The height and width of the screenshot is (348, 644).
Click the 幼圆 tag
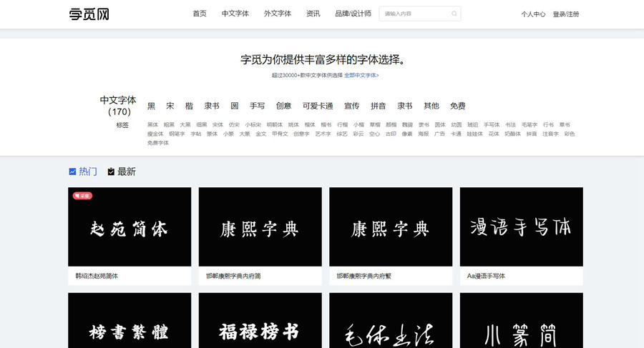click(457, 125)
